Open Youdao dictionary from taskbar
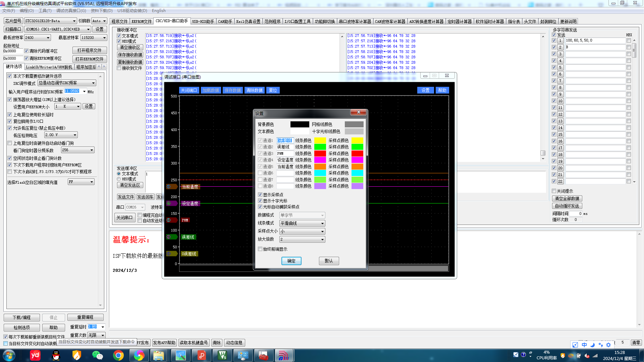The width and height of the screenshot is (644, 362). 35,355
